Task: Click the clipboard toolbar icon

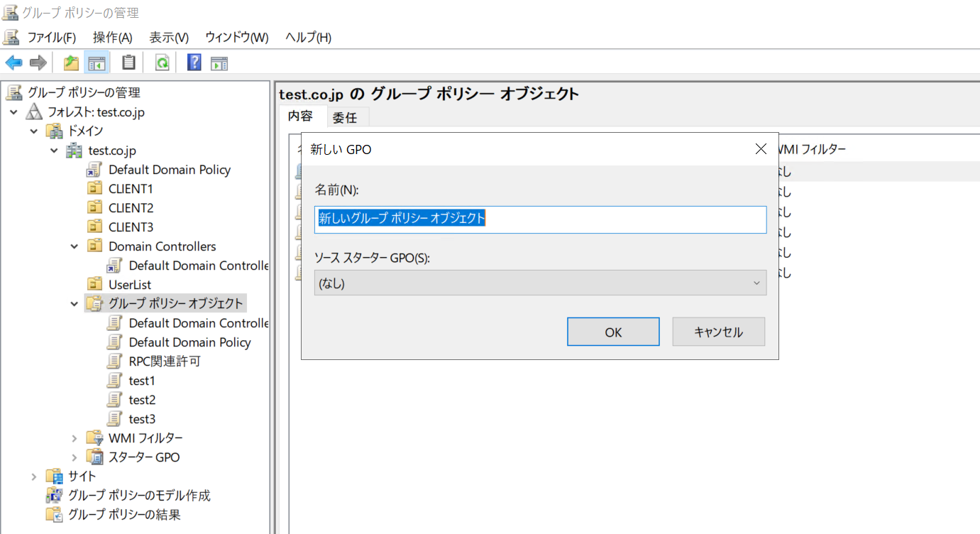Action: (128, 62)
